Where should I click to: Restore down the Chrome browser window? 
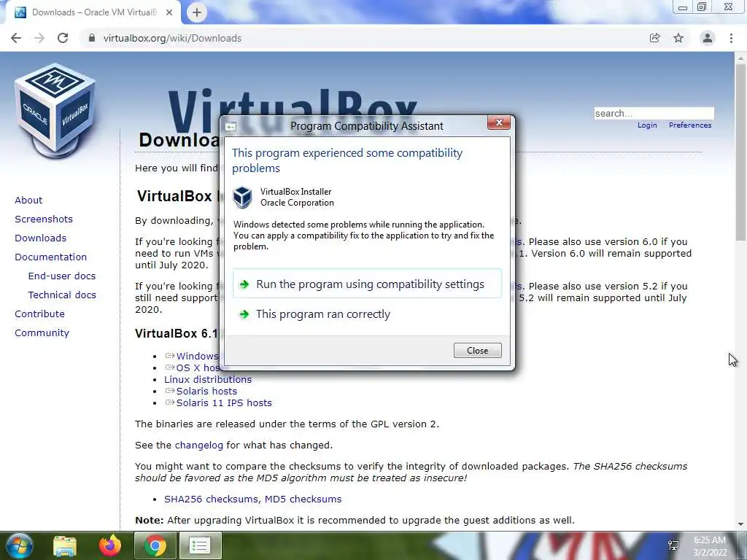(x=702, y=7)
